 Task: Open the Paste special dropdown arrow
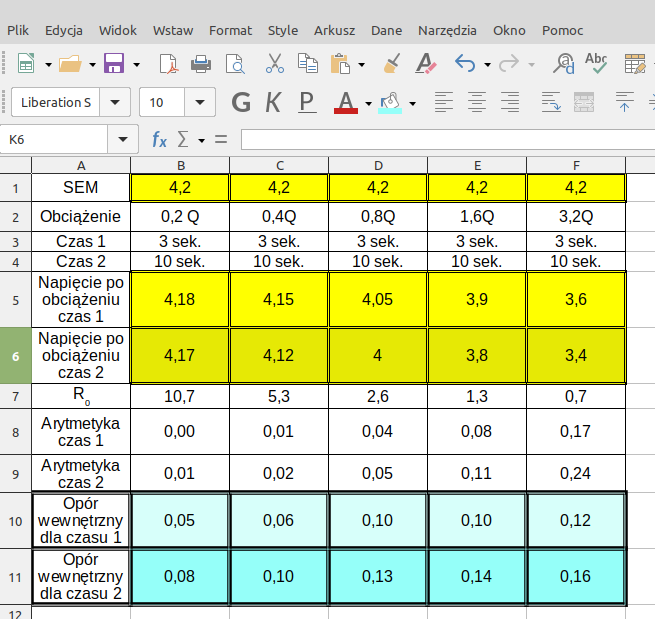click(x=362, y=65)
